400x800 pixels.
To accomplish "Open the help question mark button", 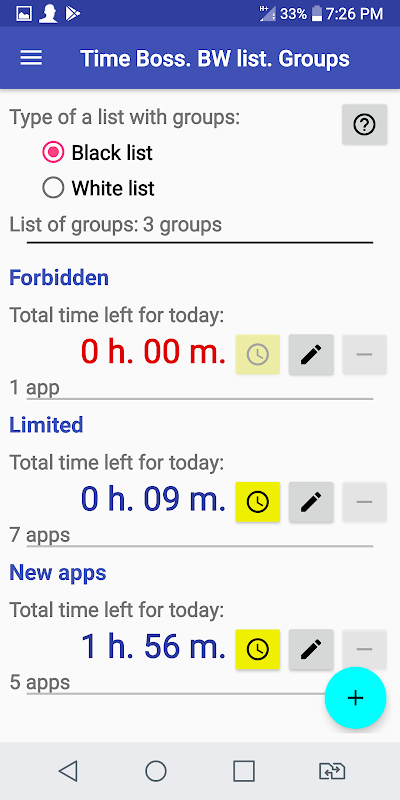I will click(x=364, y=124).
